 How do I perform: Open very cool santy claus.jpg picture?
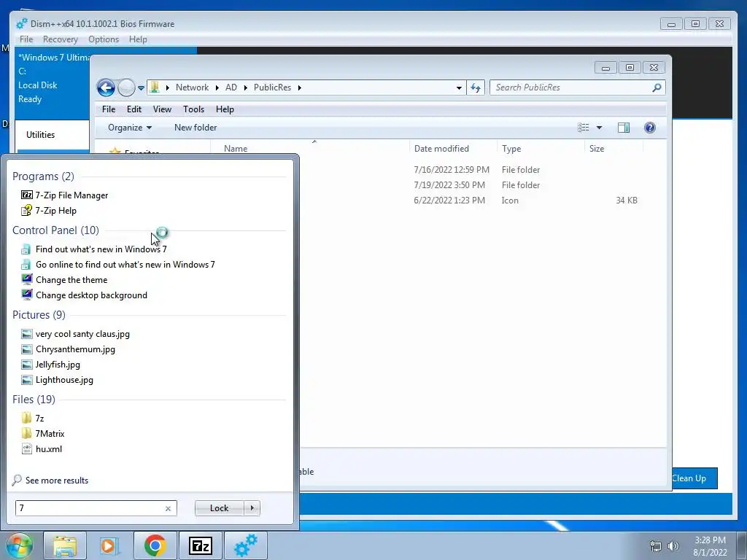(76, 334)
